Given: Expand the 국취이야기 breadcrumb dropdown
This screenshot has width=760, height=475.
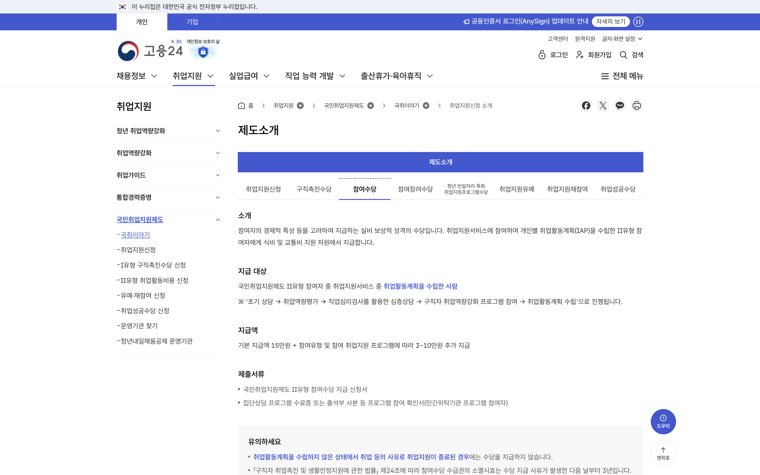Looking at the screenshot, I should click(x=426, y=106).
